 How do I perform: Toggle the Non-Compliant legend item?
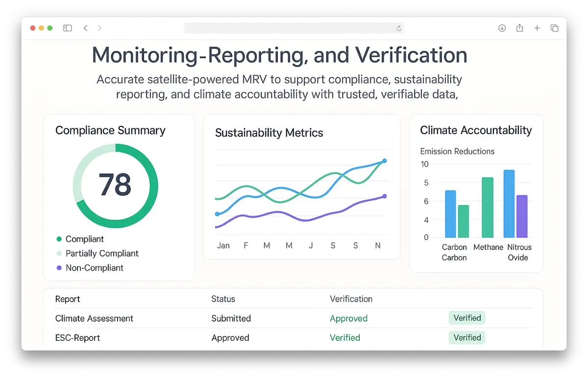(94, 268)
